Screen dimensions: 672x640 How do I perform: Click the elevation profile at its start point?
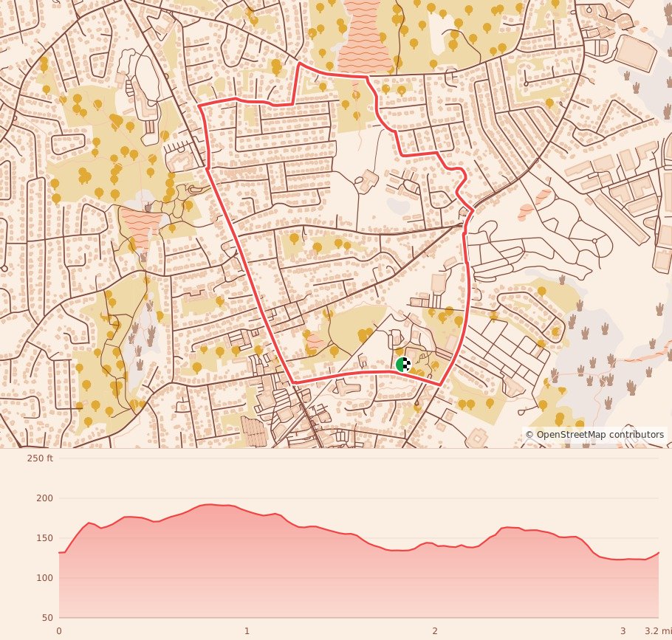point(60,553)
